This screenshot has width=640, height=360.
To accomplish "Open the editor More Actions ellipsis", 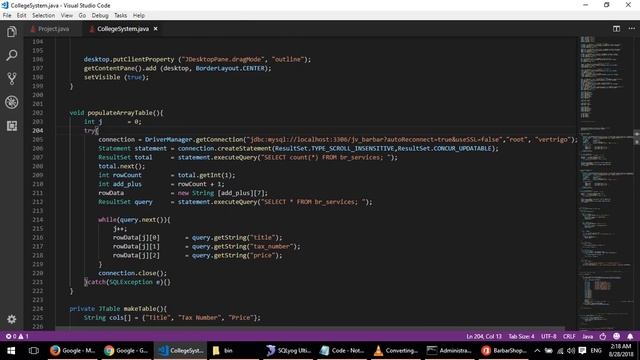I will coord(631,29).
